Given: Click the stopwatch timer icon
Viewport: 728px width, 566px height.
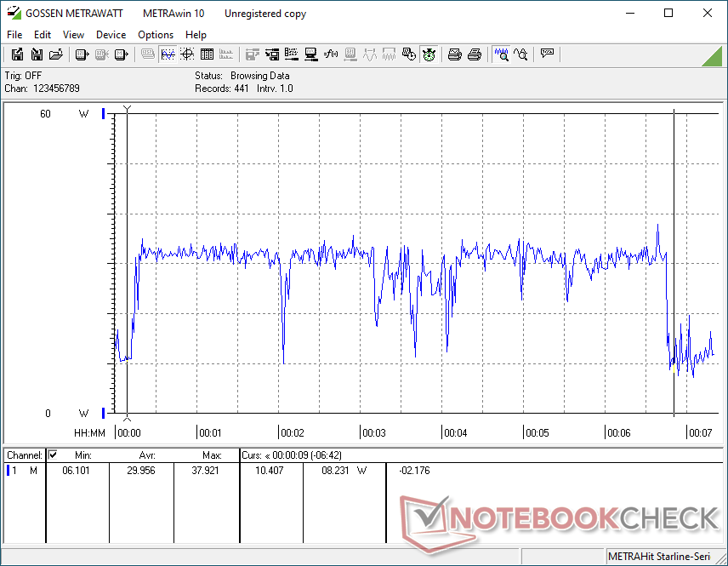Looking at the screenshot, I should pos(429,54).
